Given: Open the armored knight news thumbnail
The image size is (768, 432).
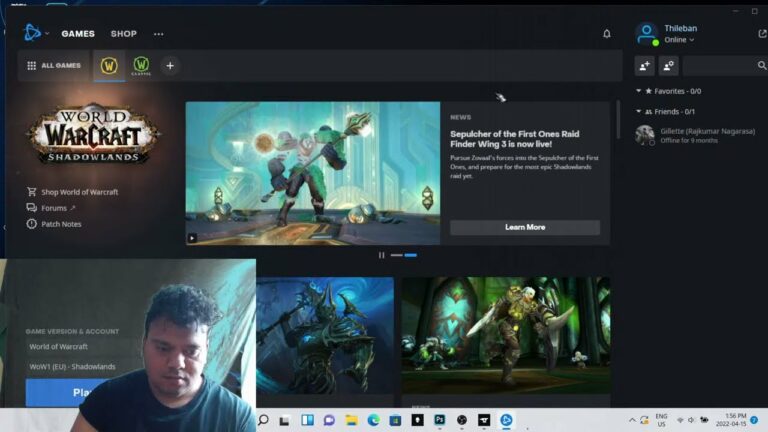Looking at the screenshot, I should (x=325, y=336).
